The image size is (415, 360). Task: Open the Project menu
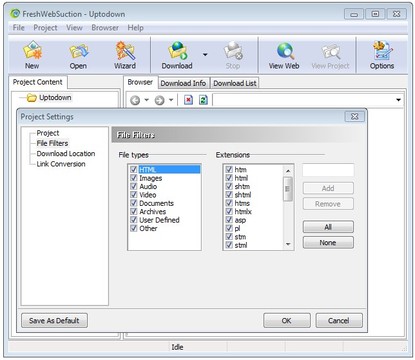coord(45,28)
